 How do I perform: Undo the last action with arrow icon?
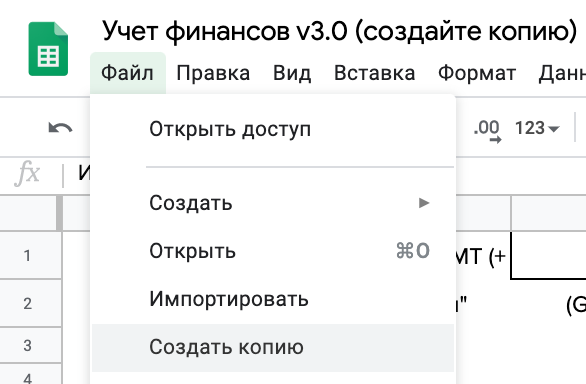(60, 128)
